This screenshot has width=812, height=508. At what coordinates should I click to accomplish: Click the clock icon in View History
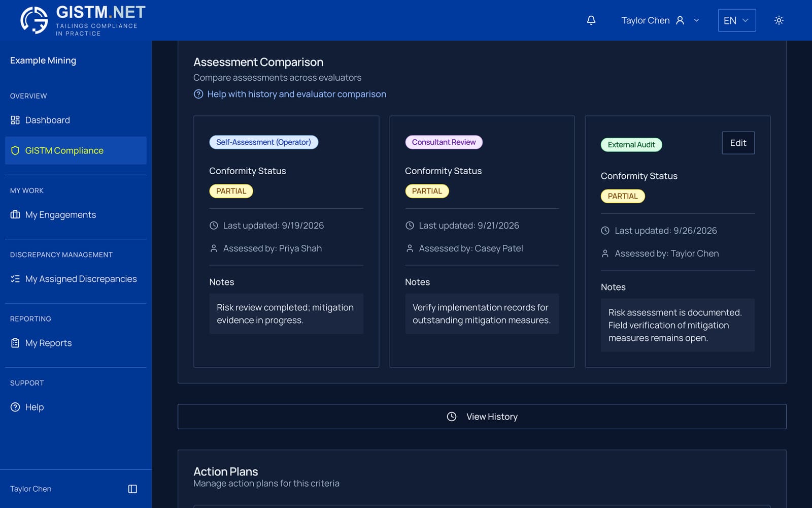452,417
